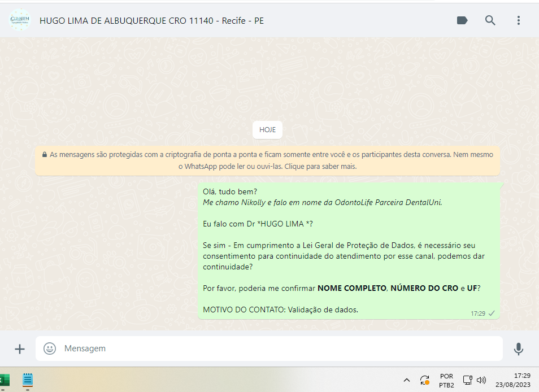This screenshot has width=539, height=392.
Task: Open contact info for HUGO LIMA DE ALBUQUERQUE
Action: [151, 20]
